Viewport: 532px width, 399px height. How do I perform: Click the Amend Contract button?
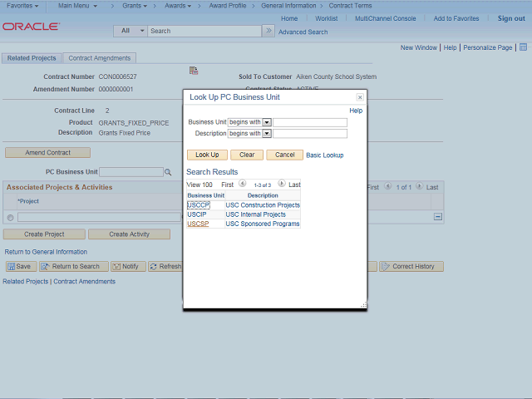pyautogui.click(x=48, y=153)
